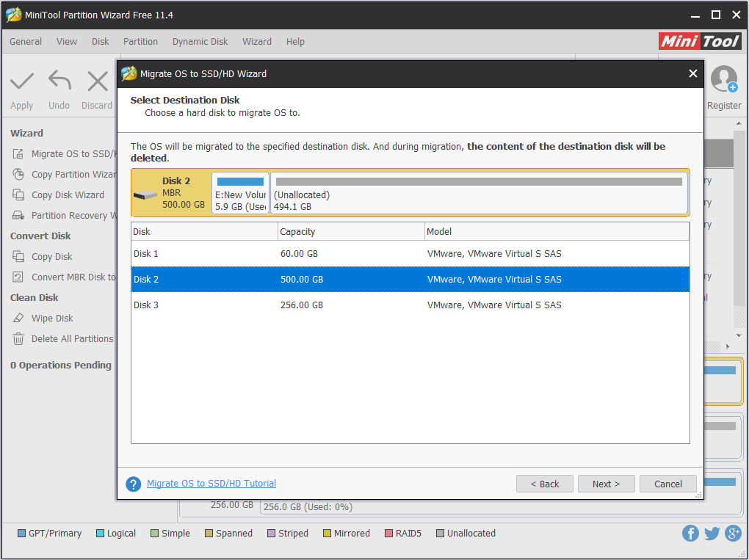Viewport: 749px width, 560px height.
Task: Click the Unallocated legend color swatch
Action: [x=440, y=534]
